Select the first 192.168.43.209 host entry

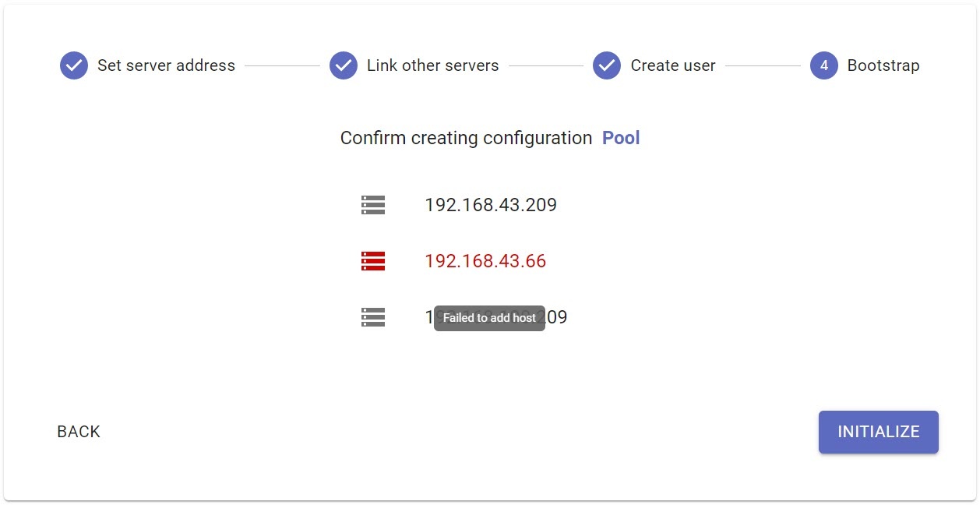tap(491, 205)
